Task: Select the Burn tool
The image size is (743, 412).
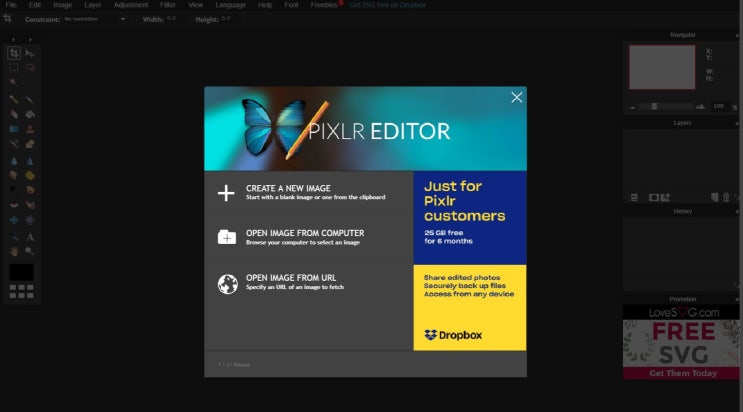Action: pos(30,190)
